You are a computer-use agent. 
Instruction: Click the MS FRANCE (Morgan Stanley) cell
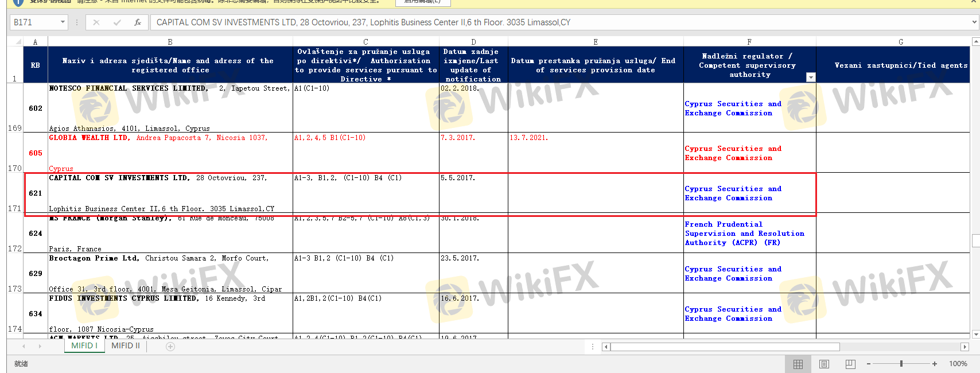pos(170,233)
